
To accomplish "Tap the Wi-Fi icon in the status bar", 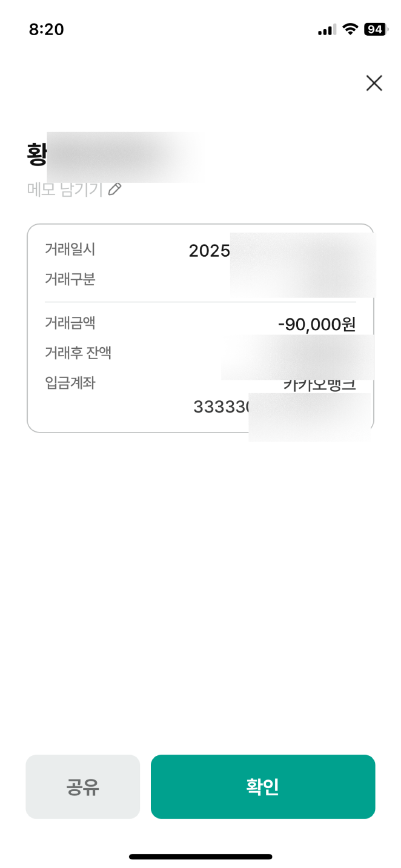I will pos(350,29).
